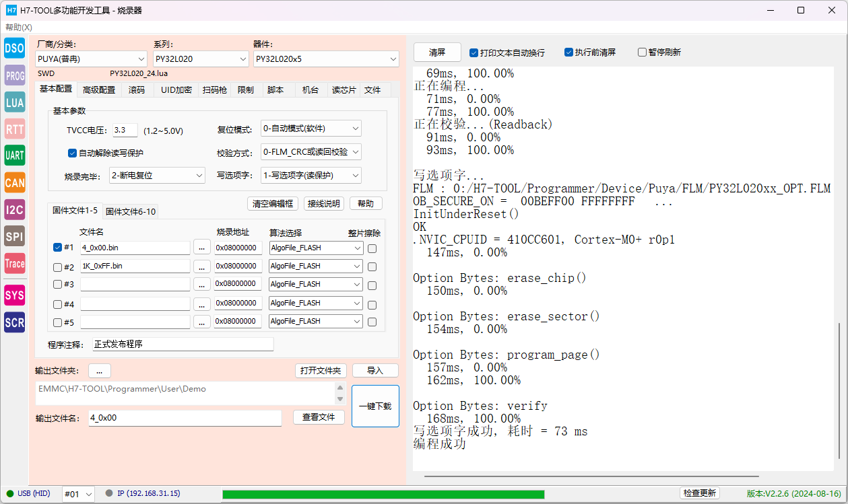Browse for firmware file #3
Viewport: 848px width, 504px height.
[x=202, y=285]
